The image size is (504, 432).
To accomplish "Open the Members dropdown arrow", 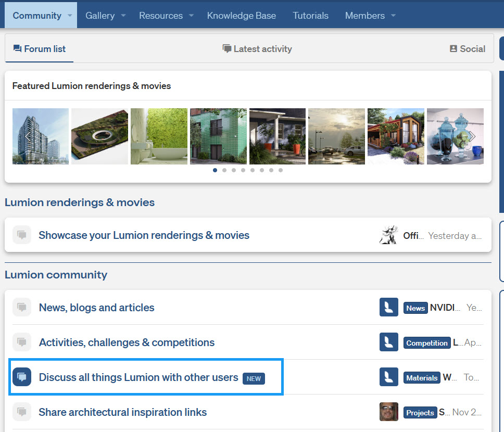I will point(393,16).
